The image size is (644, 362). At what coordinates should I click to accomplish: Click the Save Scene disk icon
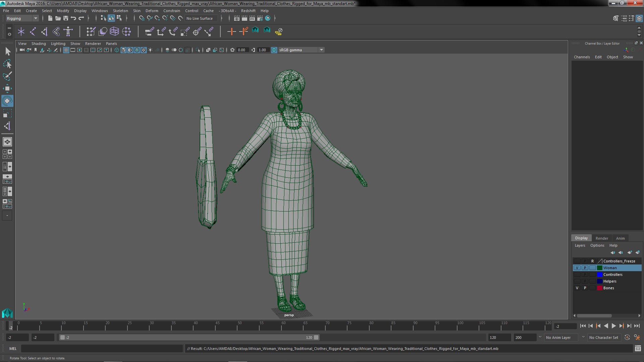(x=66, y=18)
